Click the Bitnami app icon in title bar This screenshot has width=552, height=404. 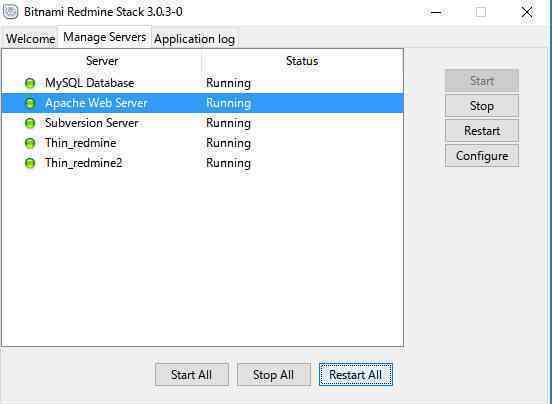click(x=10, y=12)
